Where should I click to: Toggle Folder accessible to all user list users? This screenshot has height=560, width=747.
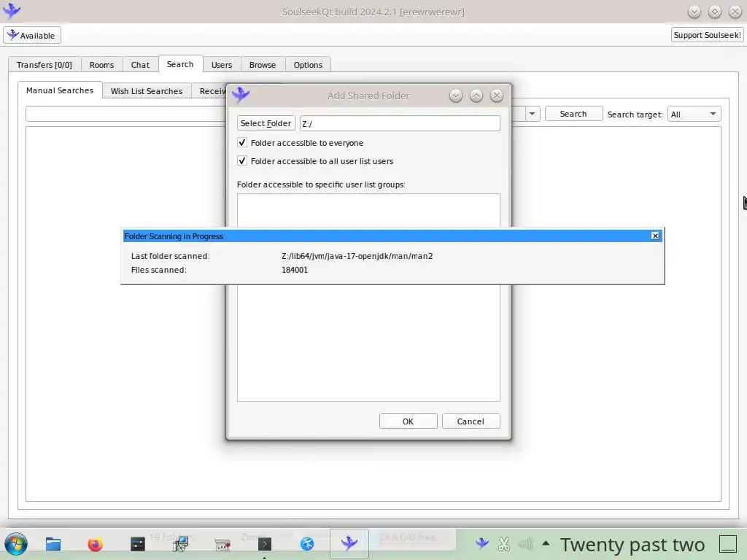tap(242, 160)
